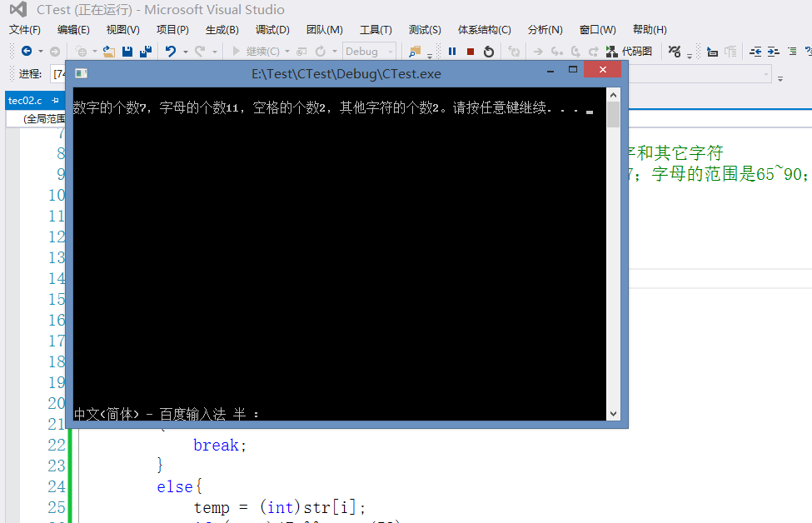812x523 pixels.
Task: Expand the browser refresh dropdown arrow
Action: 335,52
